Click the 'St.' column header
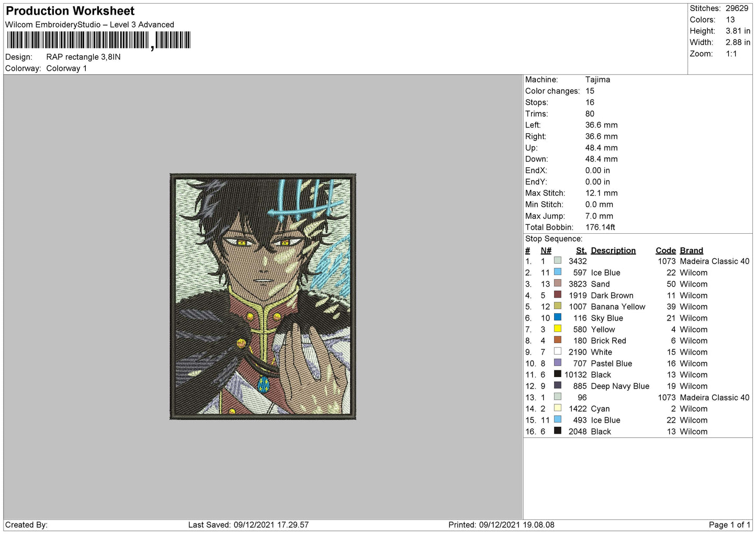 (x=581, y=251)
